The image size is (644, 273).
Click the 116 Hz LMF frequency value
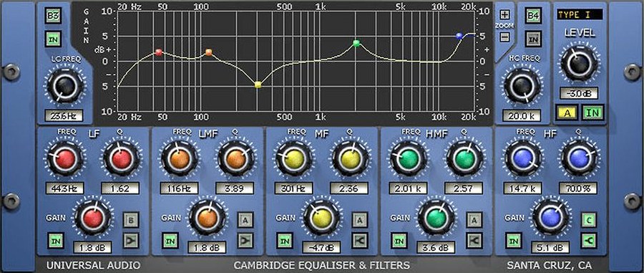[179, 188]
